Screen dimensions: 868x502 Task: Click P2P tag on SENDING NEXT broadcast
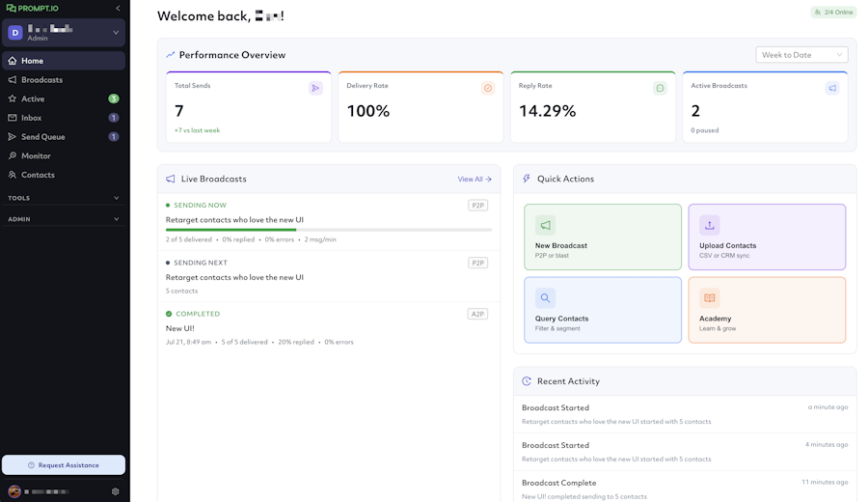click(x=477, y=264)
